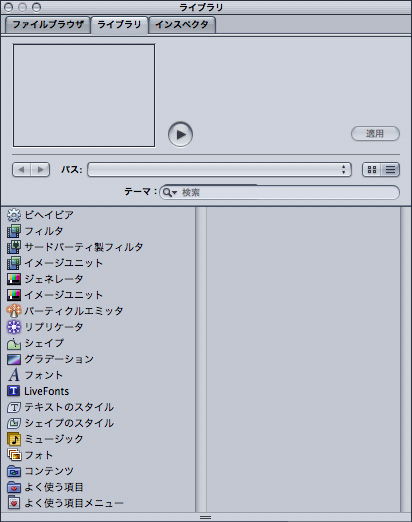Open the search magnifier options menu
Viewport: 412px width, 522px height.
point(170,192)
